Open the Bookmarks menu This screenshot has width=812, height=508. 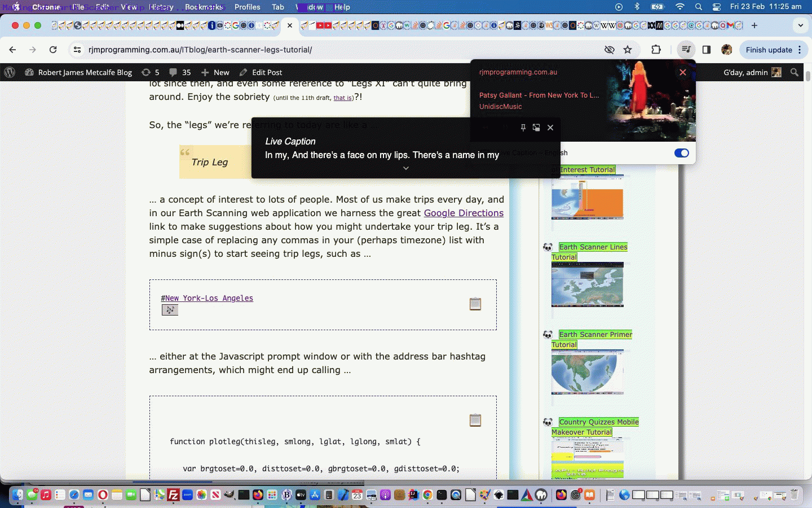[204, 7]
